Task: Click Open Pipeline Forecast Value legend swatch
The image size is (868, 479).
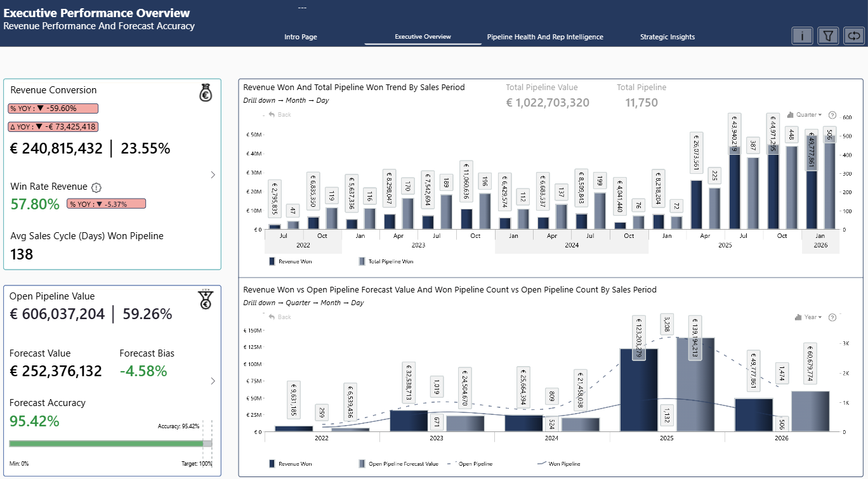Action: point(362,464)
